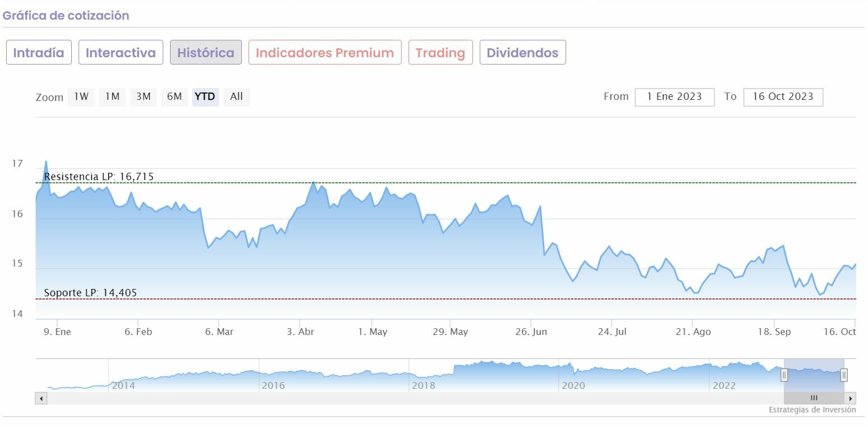Image resolution: width=868 pixels, height=427 pixels.
Task: Open the Intradía chart tab
Action: 39,53
